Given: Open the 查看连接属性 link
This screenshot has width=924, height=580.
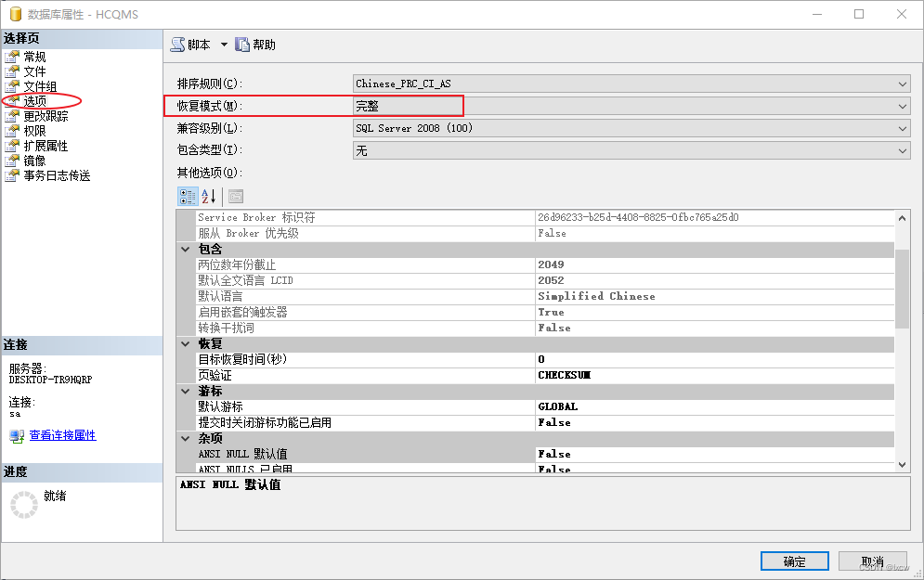Looking at the screenshot, I should pos(62,435).
